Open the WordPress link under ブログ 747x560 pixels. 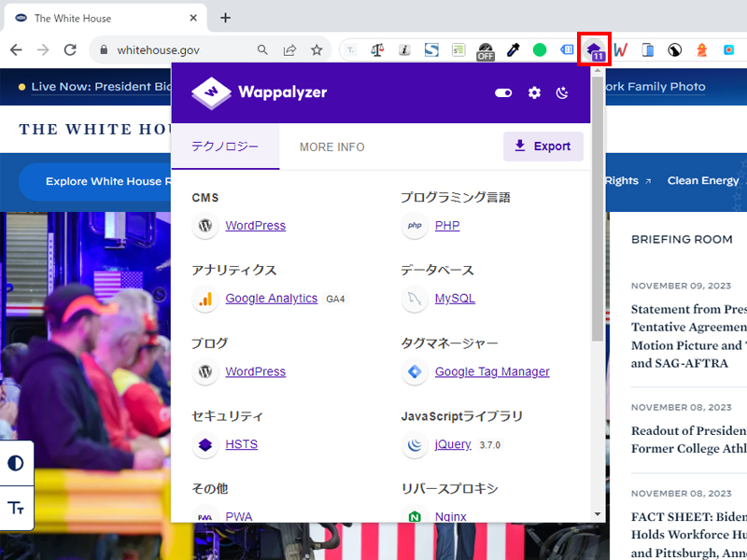[x=255, y=371]
